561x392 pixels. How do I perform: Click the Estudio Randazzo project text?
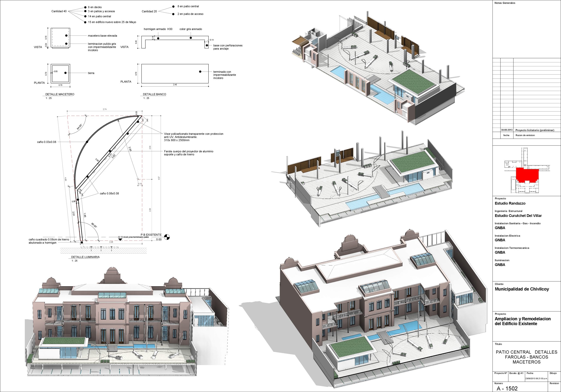510,203
